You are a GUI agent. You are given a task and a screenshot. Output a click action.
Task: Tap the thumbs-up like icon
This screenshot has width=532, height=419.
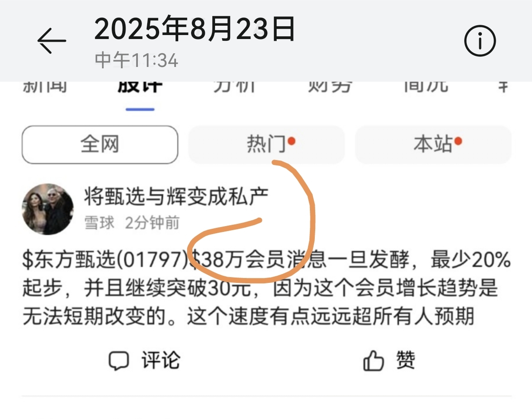click(x=373, y=361)
